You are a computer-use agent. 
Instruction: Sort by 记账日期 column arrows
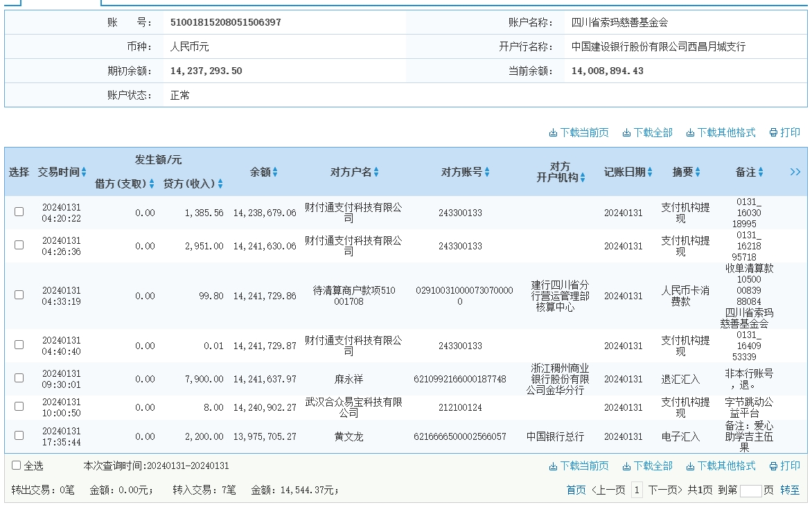tap(650, 172)
